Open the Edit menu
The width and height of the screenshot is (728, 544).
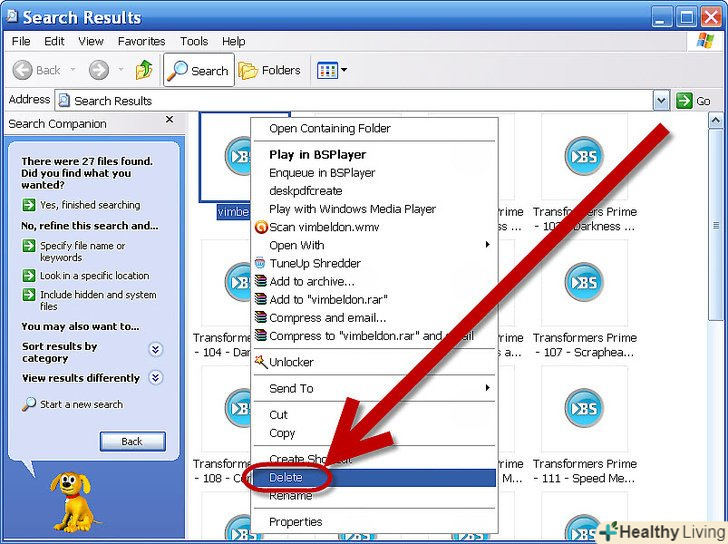point(54,41)
